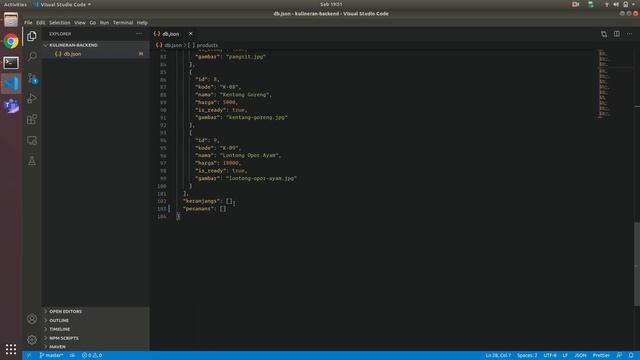Expand the NPM Scripts section
The width and height of the screenshot is (640, 360).
coord(95,338)
